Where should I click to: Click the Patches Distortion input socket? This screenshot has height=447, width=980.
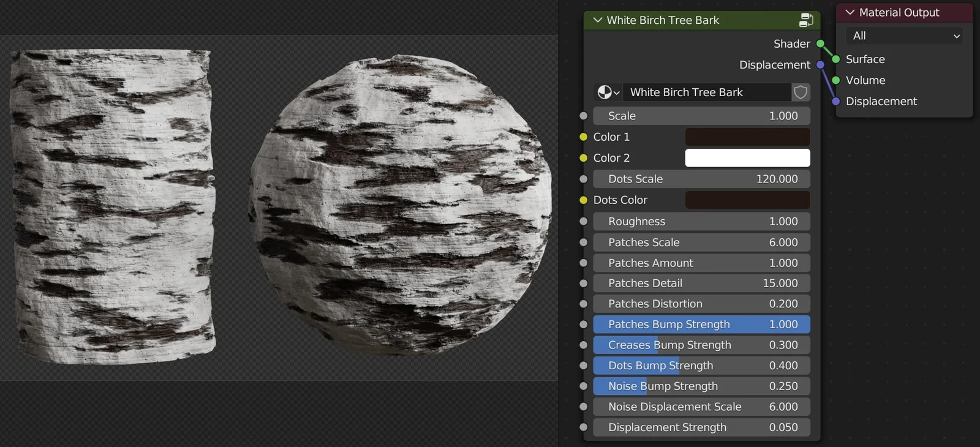pos(583,304)
